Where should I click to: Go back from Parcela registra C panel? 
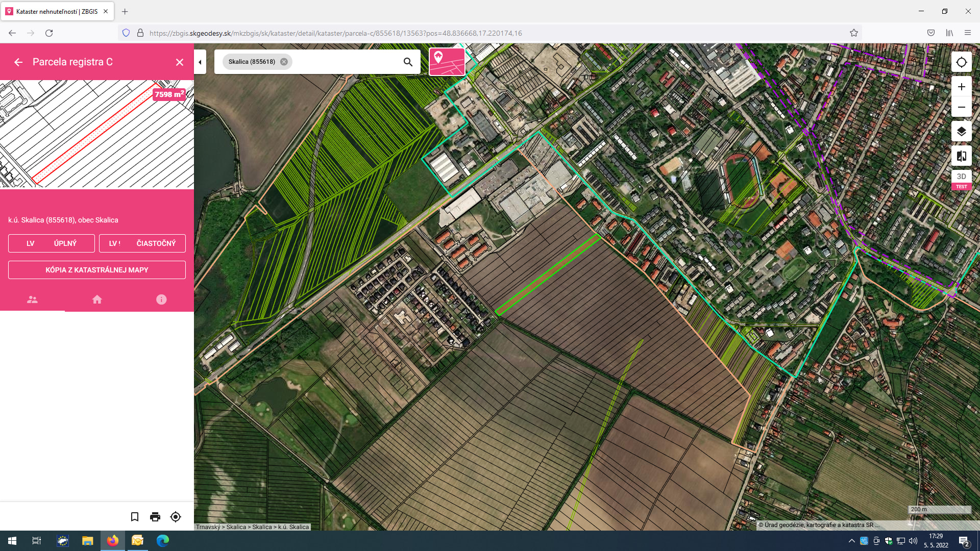18,62
